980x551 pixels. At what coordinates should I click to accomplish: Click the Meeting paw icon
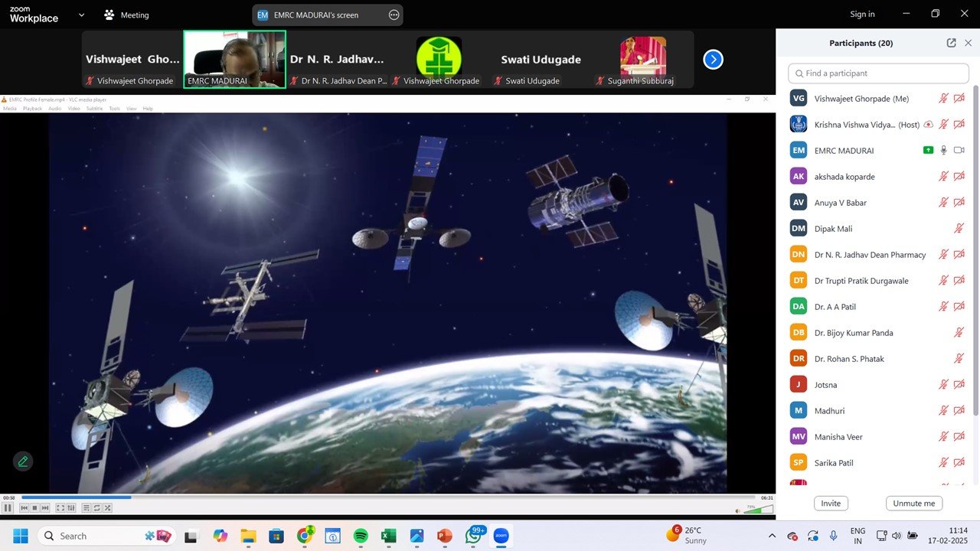[109, 15]
